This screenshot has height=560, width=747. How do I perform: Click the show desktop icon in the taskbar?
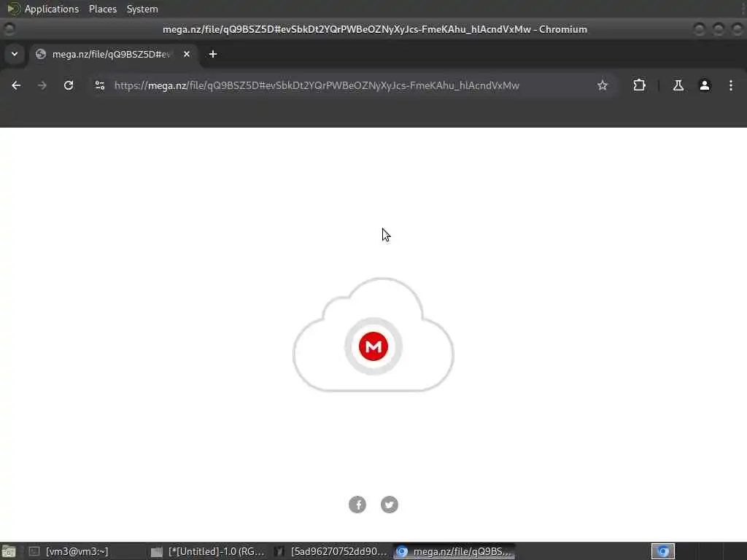pyautogui.click(x=9, y=551)
